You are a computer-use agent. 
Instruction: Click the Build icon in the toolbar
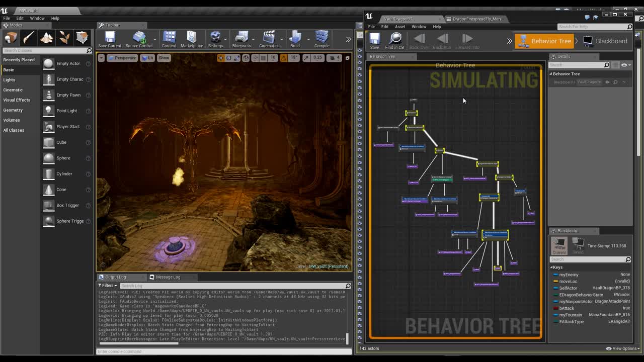coord(294,38)
